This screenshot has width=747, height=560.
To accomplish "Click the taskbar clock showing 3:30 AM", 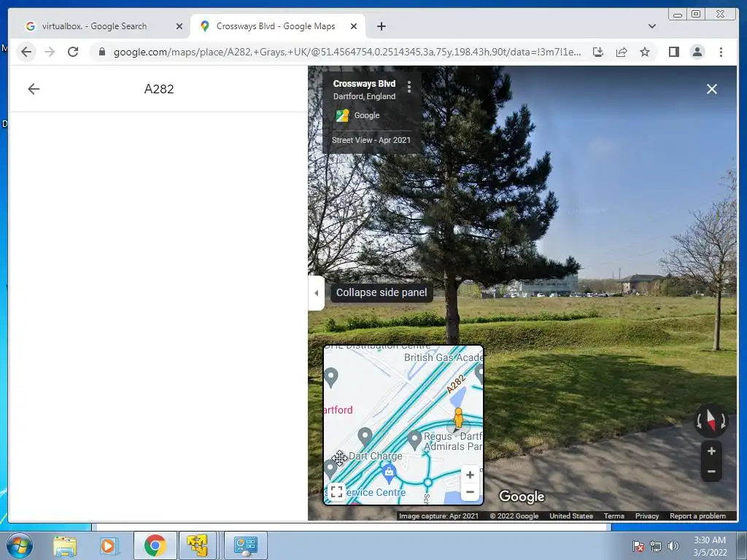I will coord(710,546).
